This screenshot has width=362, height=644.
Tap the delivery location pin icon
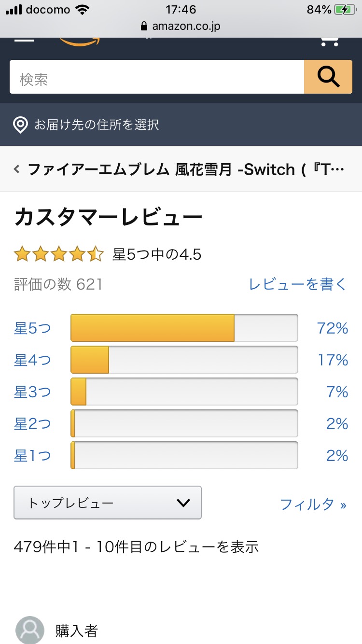20,125
